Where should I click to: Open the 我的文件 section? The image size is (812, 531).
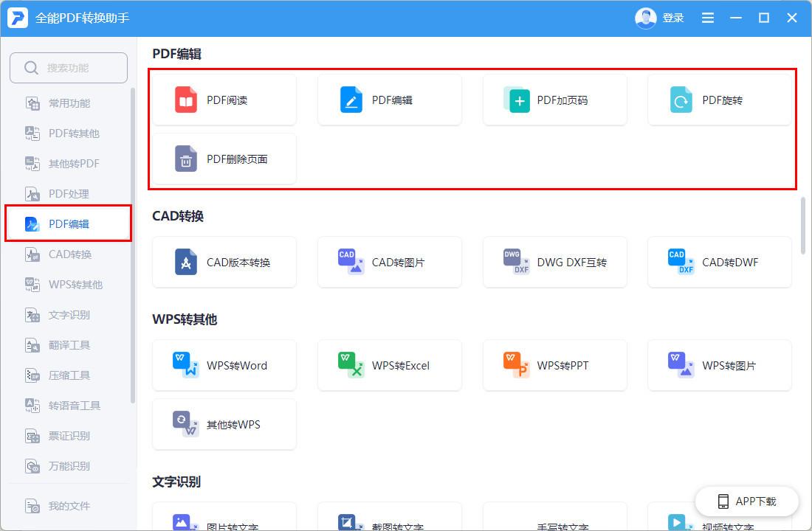(x=69, y=506)
